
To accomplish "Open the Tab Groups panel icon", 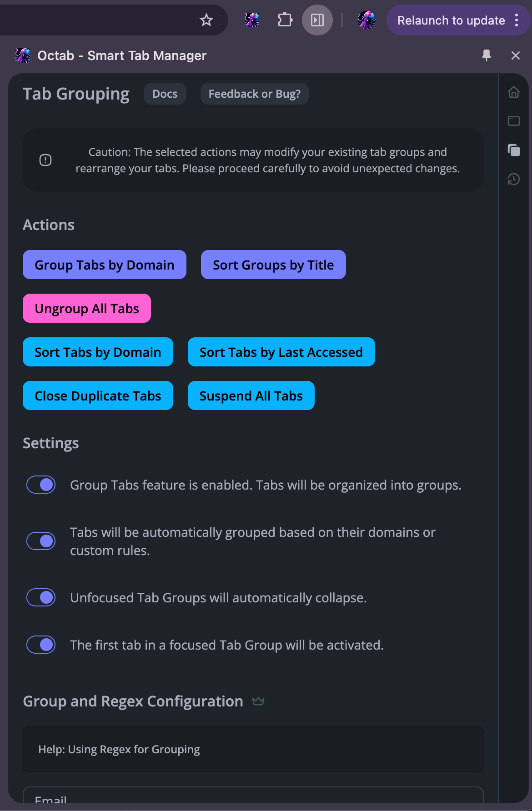I will 513,150.
